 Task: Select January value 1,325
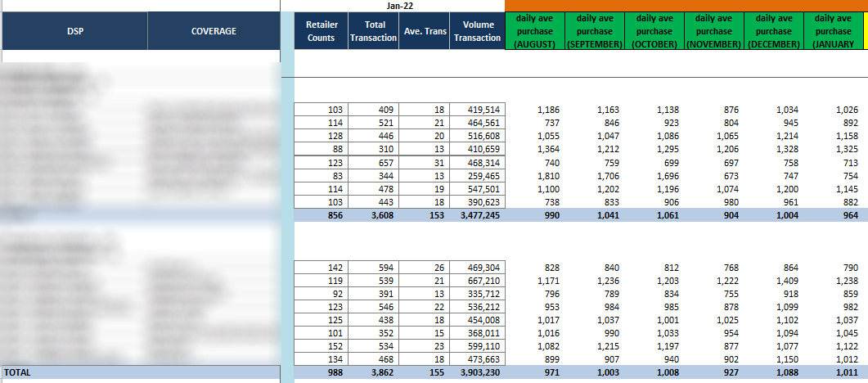(x=847, y=149)
